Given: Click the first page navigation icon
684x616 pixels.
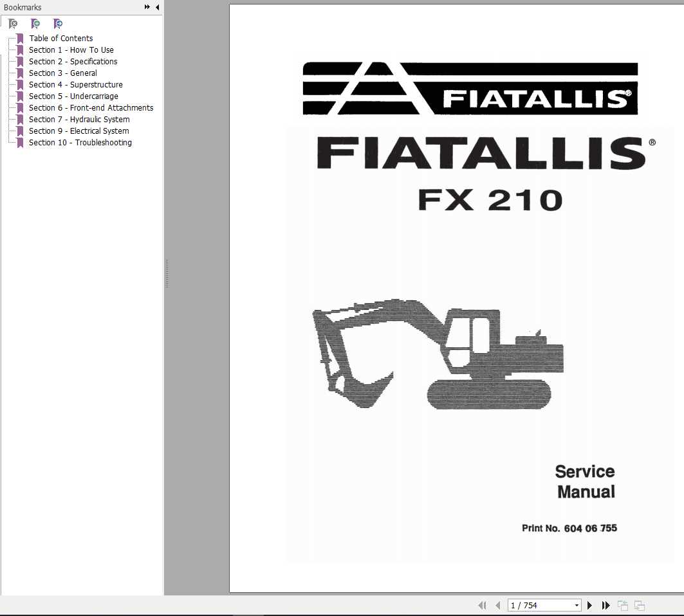Looking at the screenshot, I should (x=483, y=605).
